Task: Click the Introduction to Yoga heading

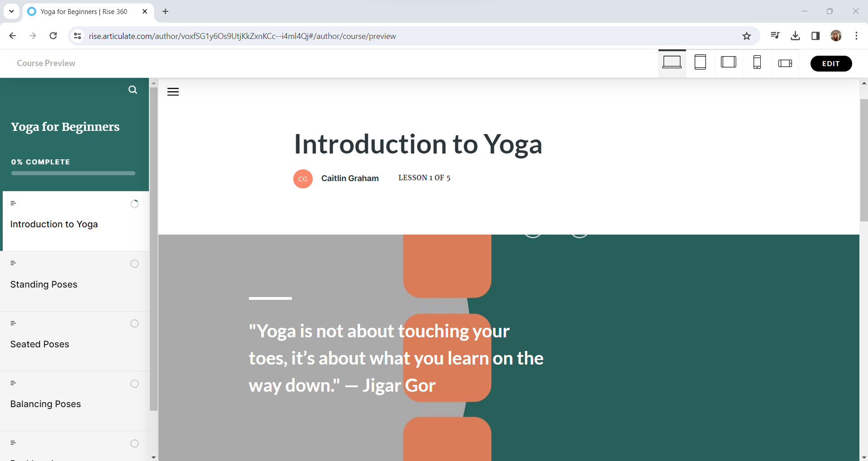Action: tap(418, 144)
